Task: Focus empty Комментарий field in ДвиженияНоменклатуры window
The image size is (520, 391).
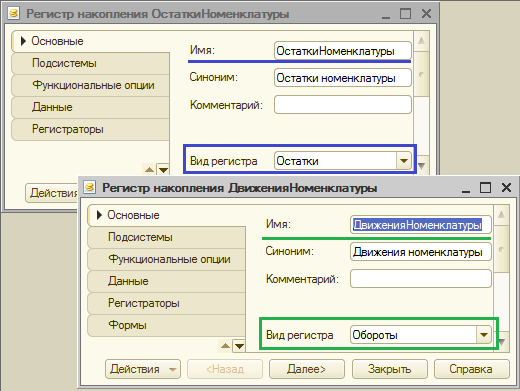Action: [x=421, y=279]
